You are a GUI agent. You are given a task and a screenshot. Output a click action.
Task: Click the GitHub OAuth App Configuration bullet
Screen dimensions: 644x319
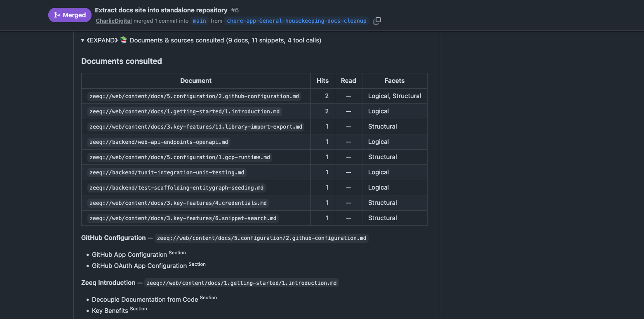click(139, 266)
